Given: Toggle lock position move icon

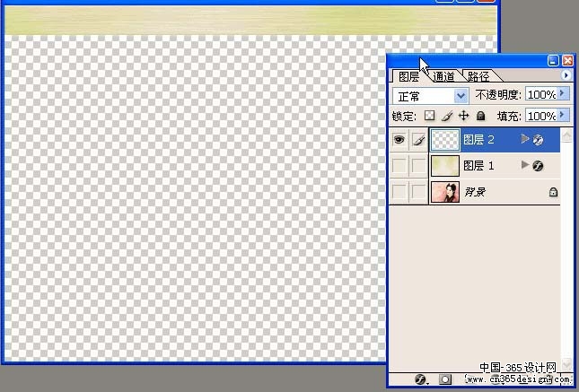Looking at the screenshot, I should pyautogui.click(x=464, y=116).
